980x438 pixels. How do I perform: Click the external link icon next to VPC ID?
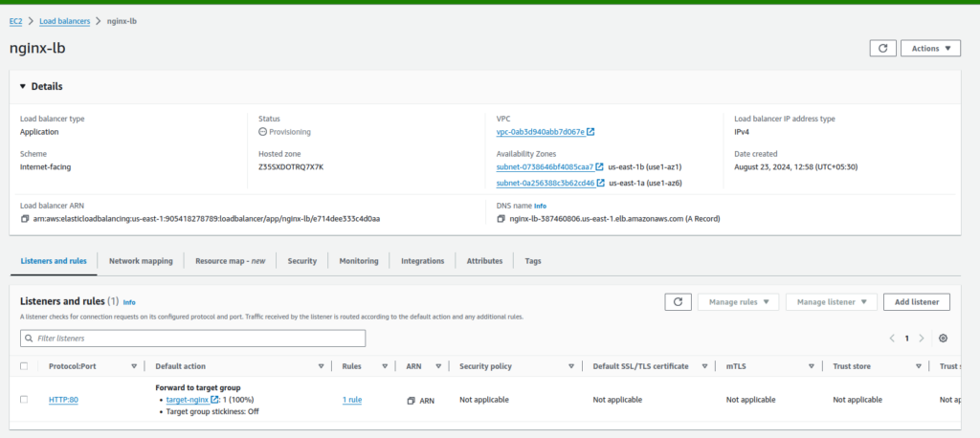pyautogui.click(x=590, y=132)
